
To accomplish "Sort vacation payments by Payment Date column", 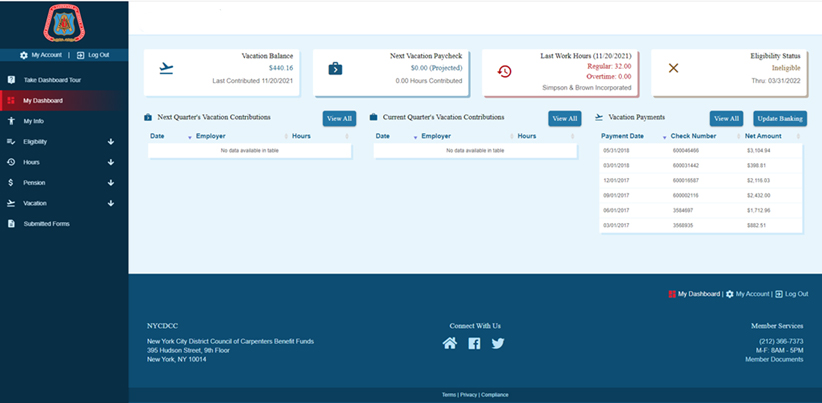I will 622,136.
